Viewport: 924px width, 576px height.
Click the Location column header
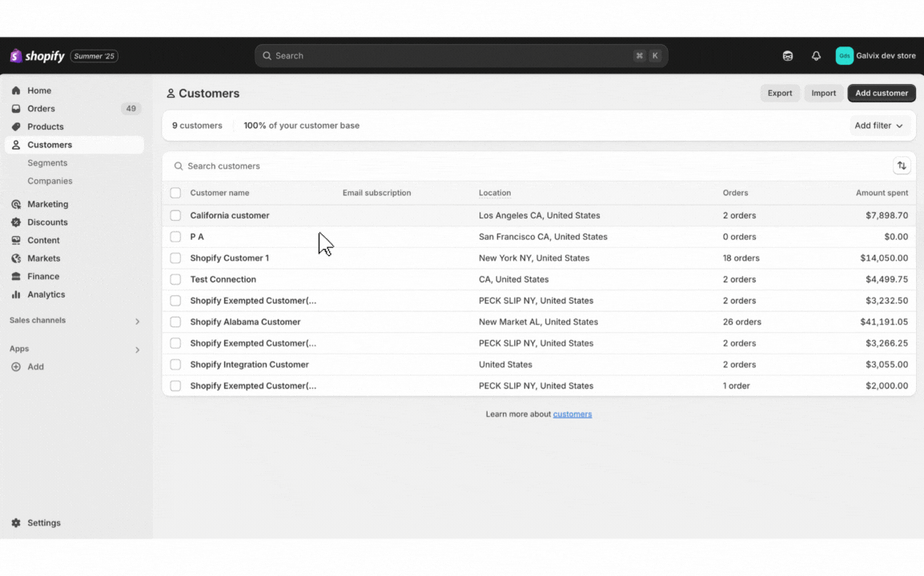(494, 193)
